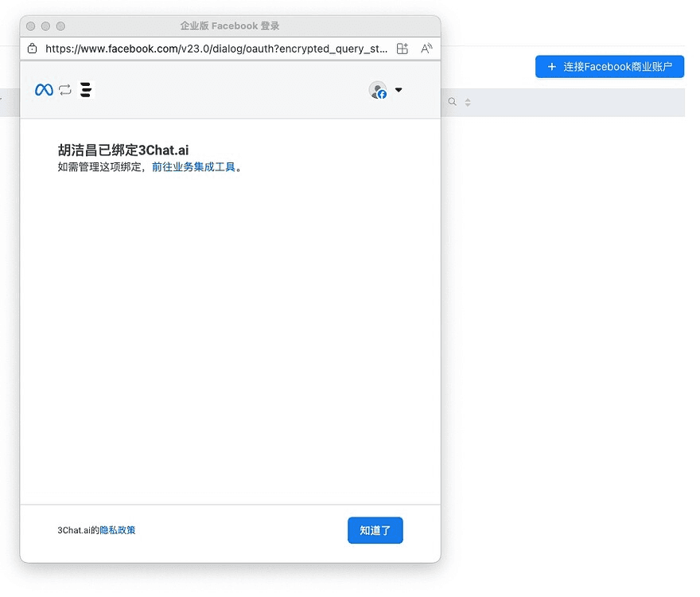Click the 3Chat.ai的 footer text

[78, 530]
